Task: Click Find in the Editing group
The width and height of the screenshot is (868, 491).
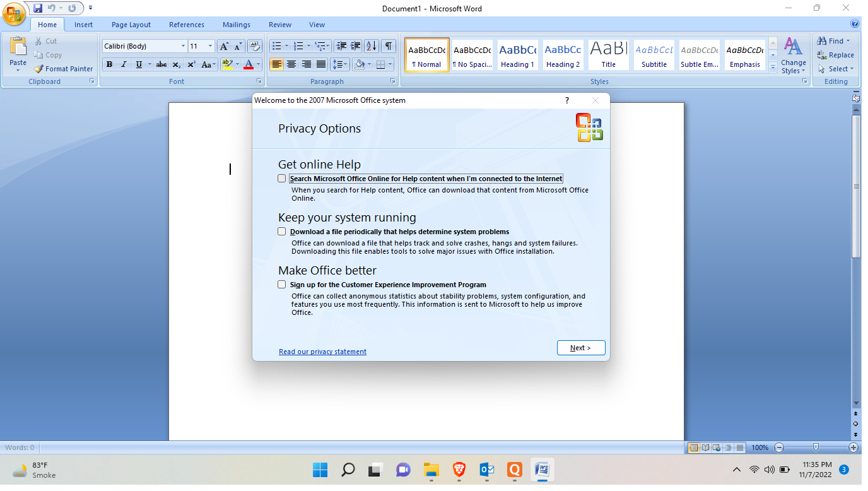Action: (834, 41)
